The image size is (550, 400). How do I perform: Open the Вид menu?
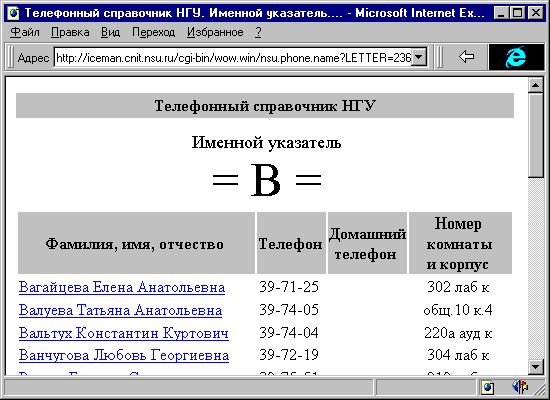pyautogui.click(x=110, y=32)
